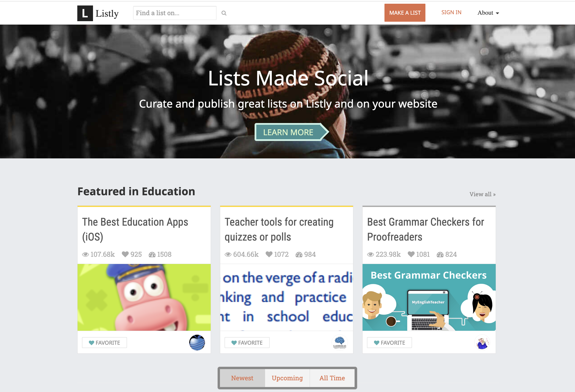Screen dimensions: 575x392
Task: Click the Listly logo icon
Action: point(85,13)
